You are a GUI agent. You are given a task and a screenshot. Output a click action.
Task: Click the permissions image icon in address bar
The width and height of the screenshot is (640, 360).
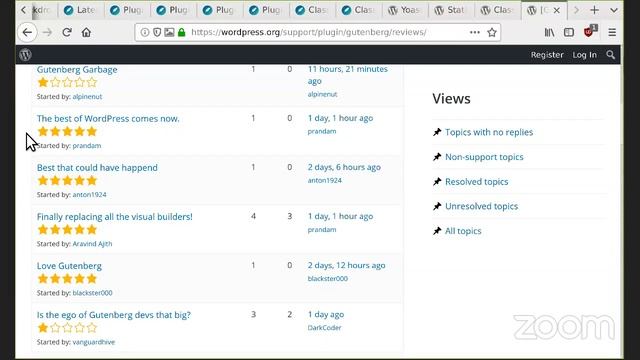click(169, 32)
